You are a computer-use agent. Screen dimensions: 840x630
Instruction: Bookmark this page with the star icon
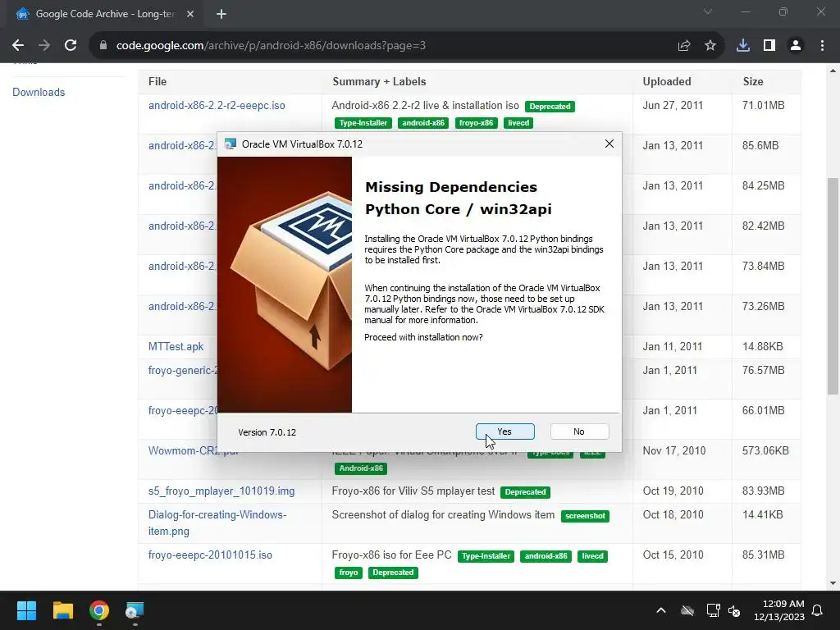click(x=710, y=46)
